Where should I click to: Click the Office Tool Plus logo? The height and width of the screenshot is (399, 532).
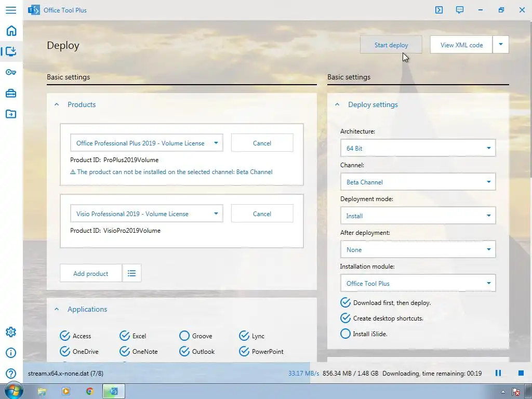point(34,10)
